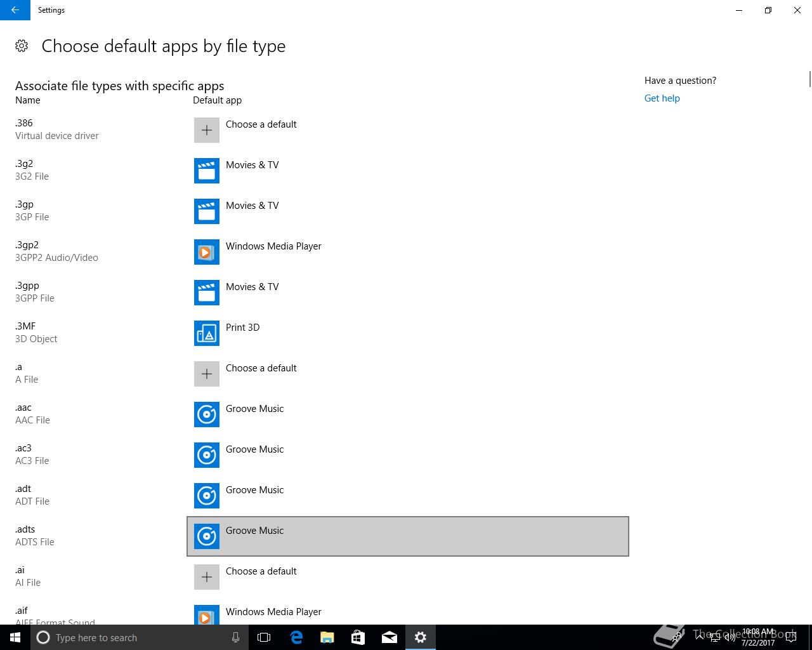Select the 'AAC File' description
The height and width of the screenshot is (650, 812).
32,420
